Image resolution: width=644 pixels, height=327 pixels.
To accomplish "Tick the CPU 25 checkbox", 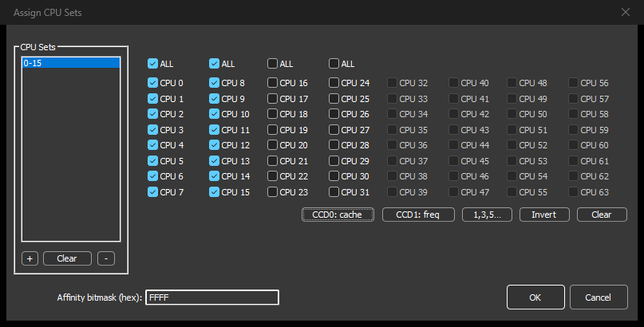I will point(334,99).
